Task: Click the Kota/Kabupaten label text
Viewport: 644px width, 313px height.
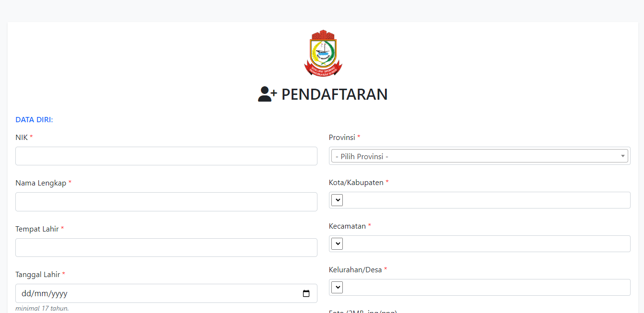Action: [x=356, y=183]
